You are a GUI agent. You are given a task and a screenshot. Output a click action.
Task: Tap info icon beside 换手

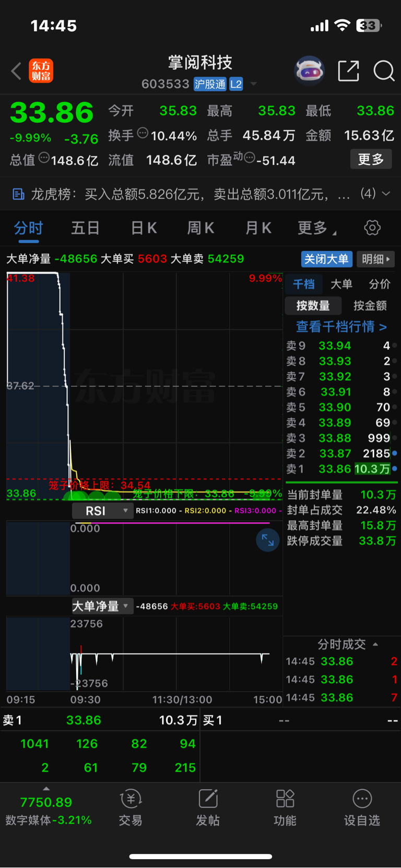tap(143, 134)
